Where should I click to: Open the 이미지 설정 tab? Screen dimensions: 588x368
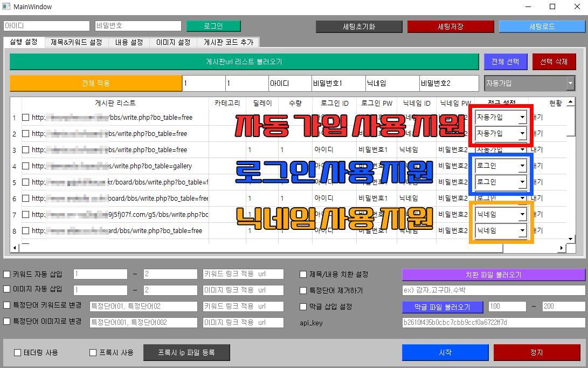(173, 42)
